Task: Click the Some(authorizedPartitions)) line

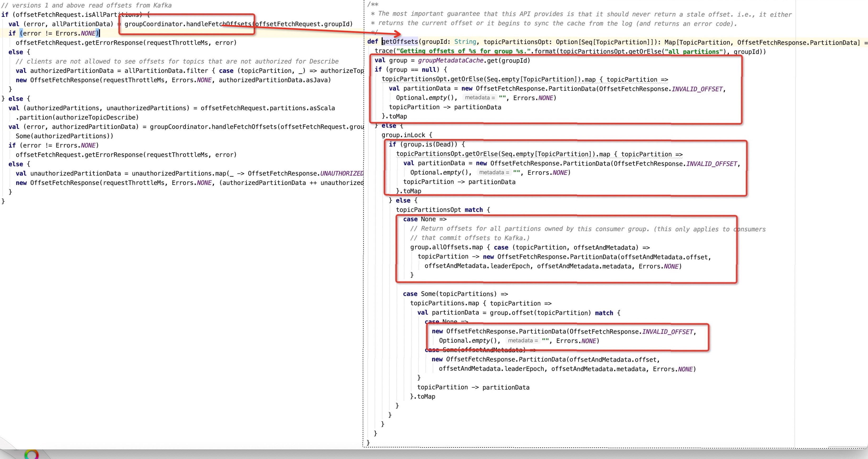Action: tap(64, 136)
